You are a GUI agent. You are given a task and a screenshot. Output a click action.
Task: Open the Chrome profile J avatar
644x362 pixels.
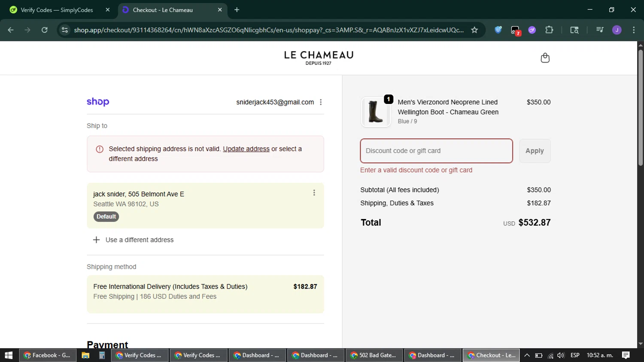tap(617, 30)
